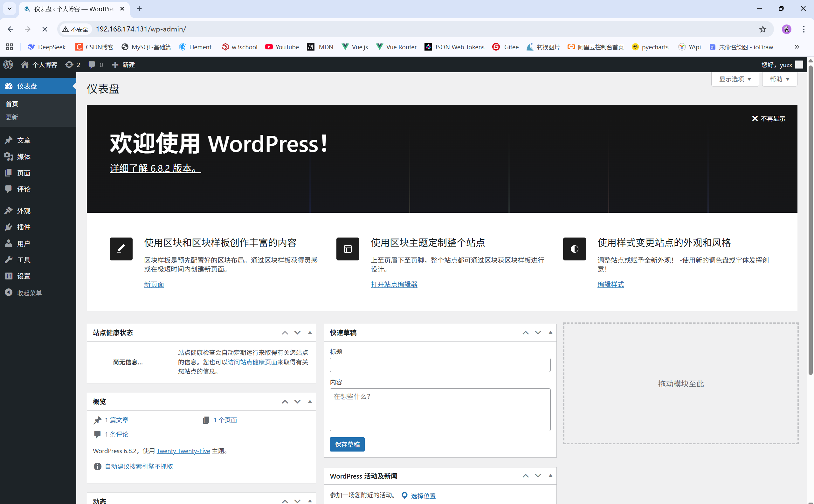Open 自动建议搜索引擎不抓取 link
The image size is (814, 504).
[x=139, y=466]
